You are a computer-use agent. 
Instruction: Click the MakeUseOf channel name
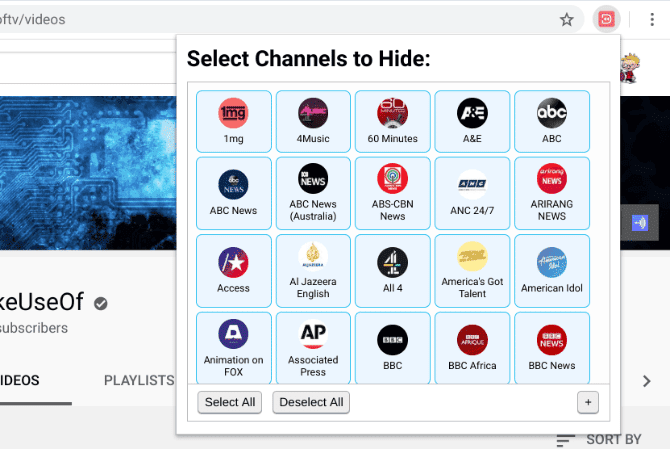pos(42,302)
